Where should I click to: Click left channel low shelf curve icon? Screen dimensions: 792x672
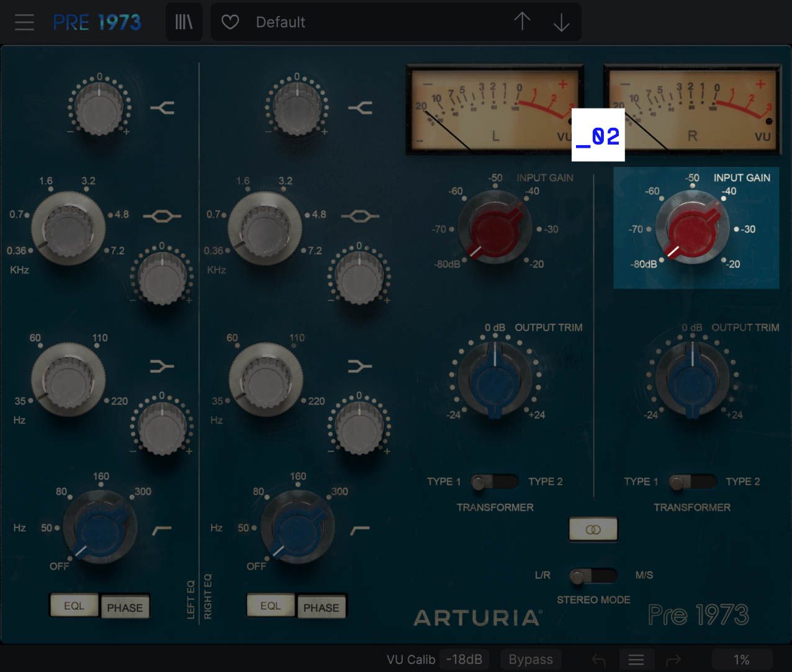[x=161, y=367]
